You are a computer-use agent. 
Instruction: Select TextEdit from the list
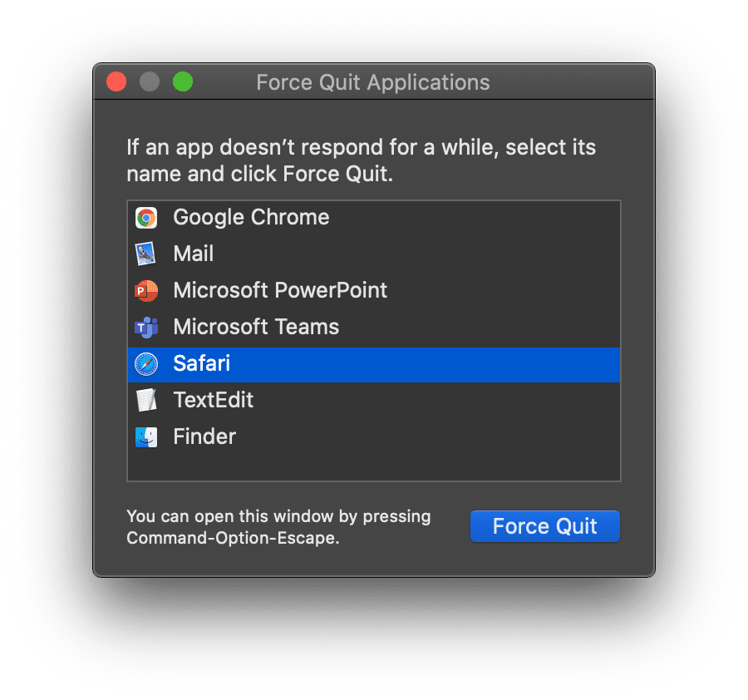(213, 400)
